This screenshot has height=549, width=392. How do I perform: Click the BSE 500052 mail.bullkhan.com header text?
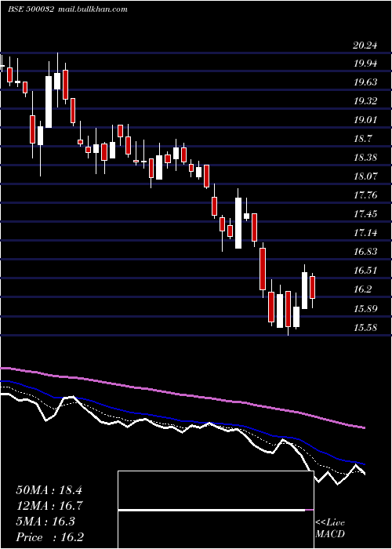click(x=67, y=9)
